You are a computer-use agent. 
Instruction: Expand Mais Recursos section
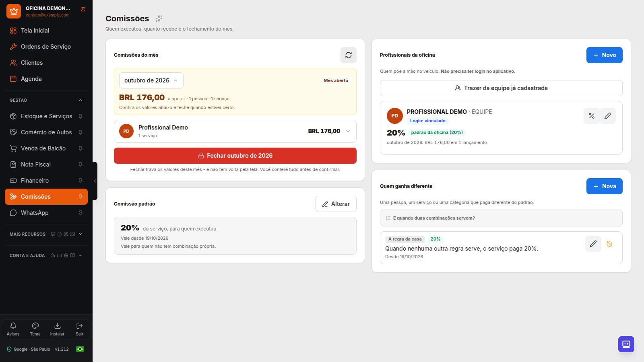(46, 234)
